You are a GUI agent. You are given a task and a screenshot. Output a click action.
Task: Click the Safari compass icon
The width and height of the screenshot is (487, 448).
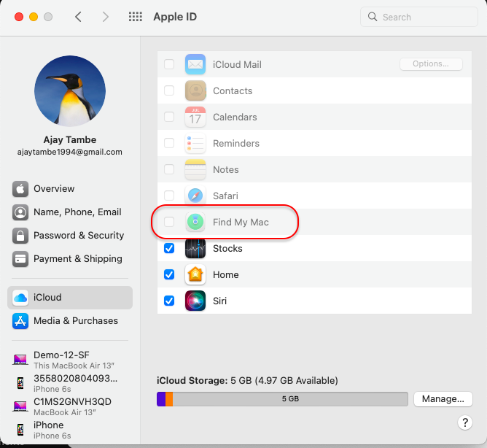coord(195,196)
